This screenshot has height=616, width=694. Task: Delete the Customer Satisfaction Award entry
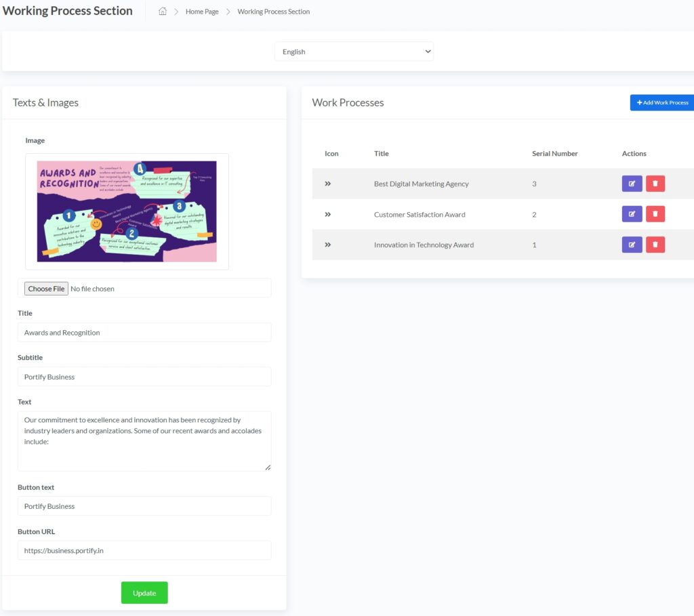click(655, 214)
